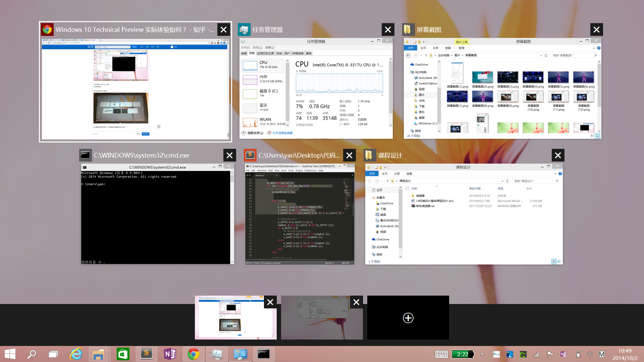
Task: Open Google Chrome from the taskbar
Action: [x=193, y=354]
